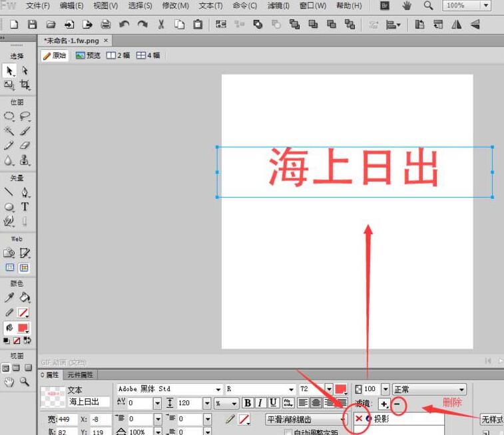Select the Magic Wand tool
This screenshot has width=504, height=435.
(9, 130)
